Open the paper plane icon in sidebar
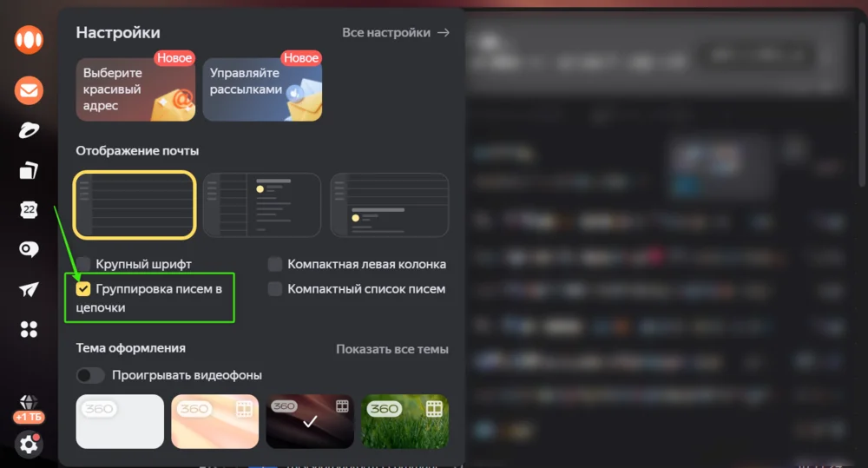868x468 pixels. click(x=29, y=289)
